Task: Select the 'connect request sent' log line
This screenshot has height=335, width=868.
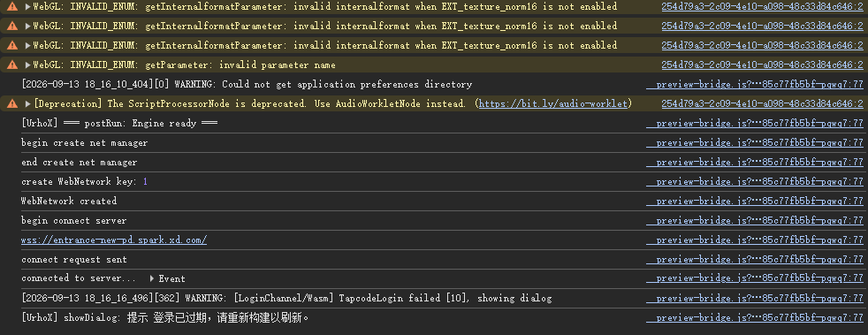Action: [x=74, y=259]
